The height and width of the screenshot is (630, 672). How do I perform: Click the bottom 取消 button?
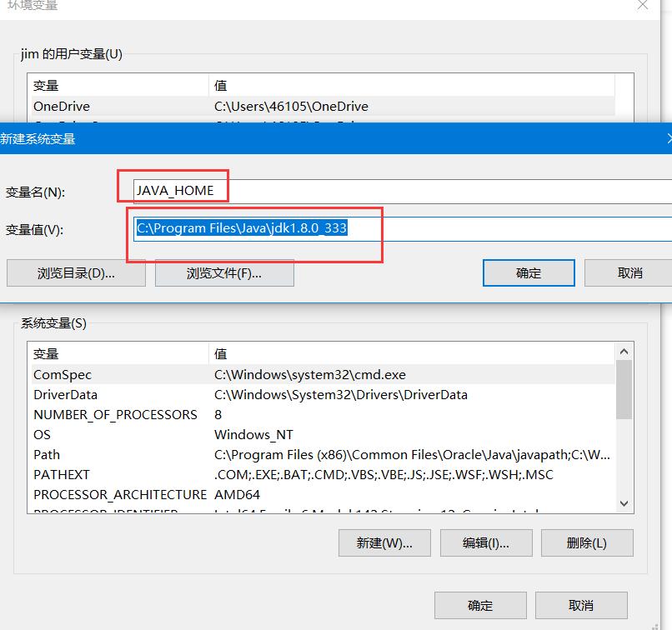581,605
